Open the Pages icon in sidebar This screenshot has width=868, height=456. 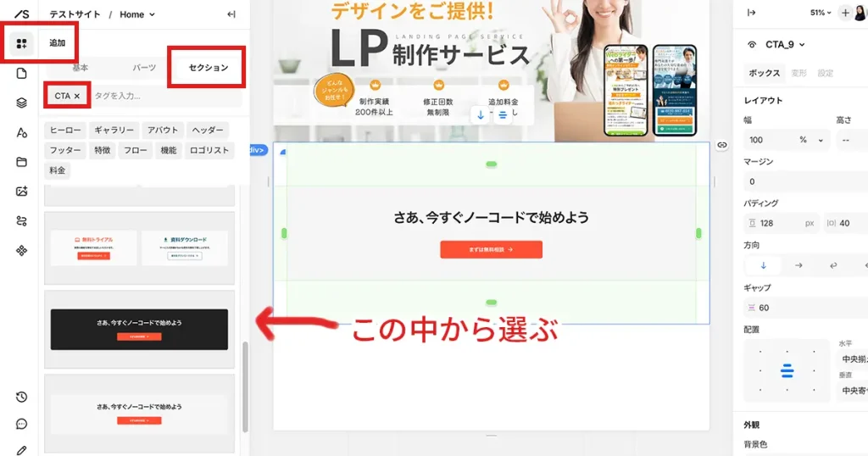21,73
